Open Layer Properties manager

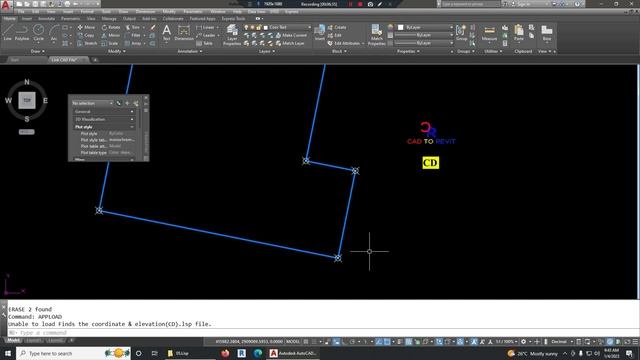232,34
